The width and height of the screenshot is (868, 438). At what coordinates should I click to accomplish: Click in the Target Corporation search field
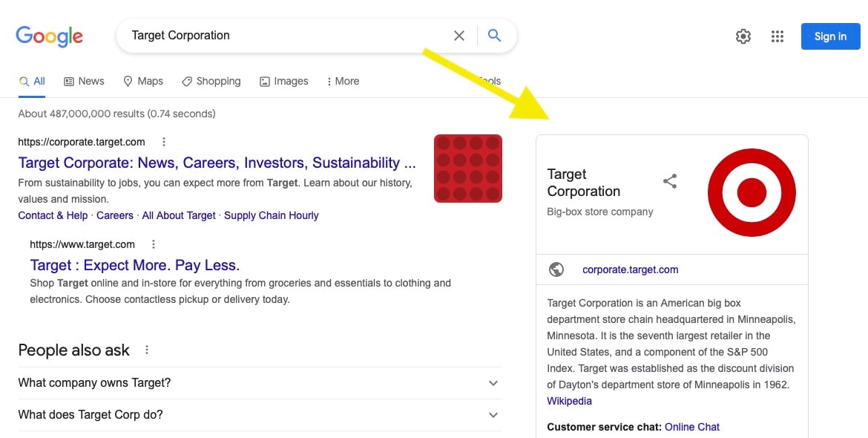tap(282, 36)
